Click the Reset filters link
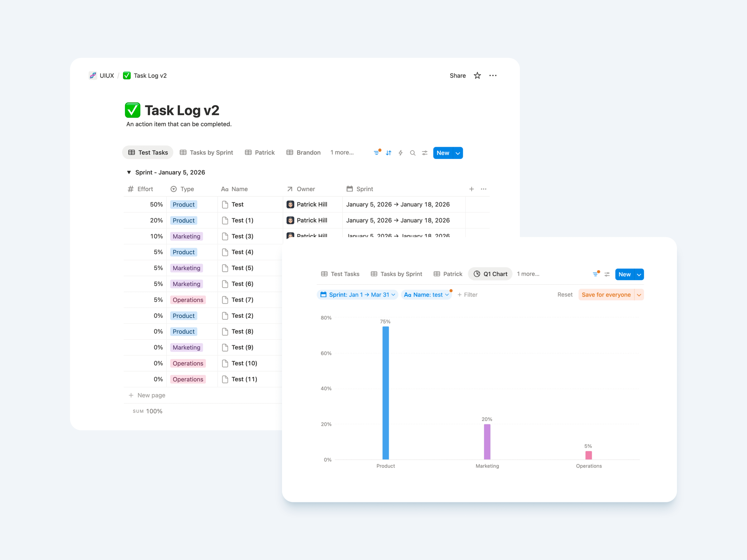The image size is (747, 560). (565, 295)
